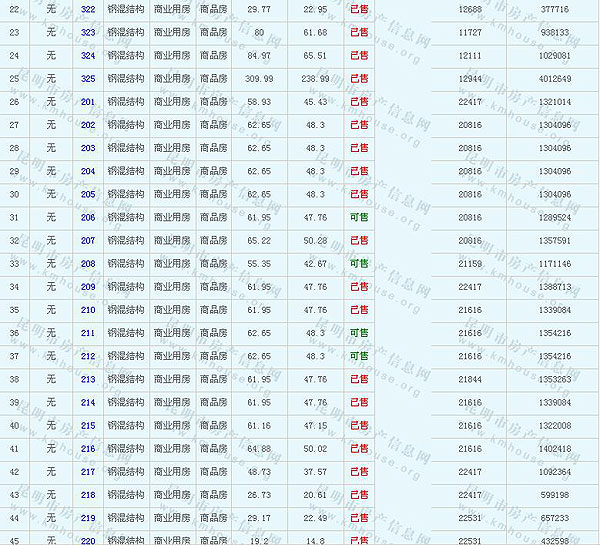Select room 324 in the table
This screenshot has height=545, width=600.
(88, 55)
